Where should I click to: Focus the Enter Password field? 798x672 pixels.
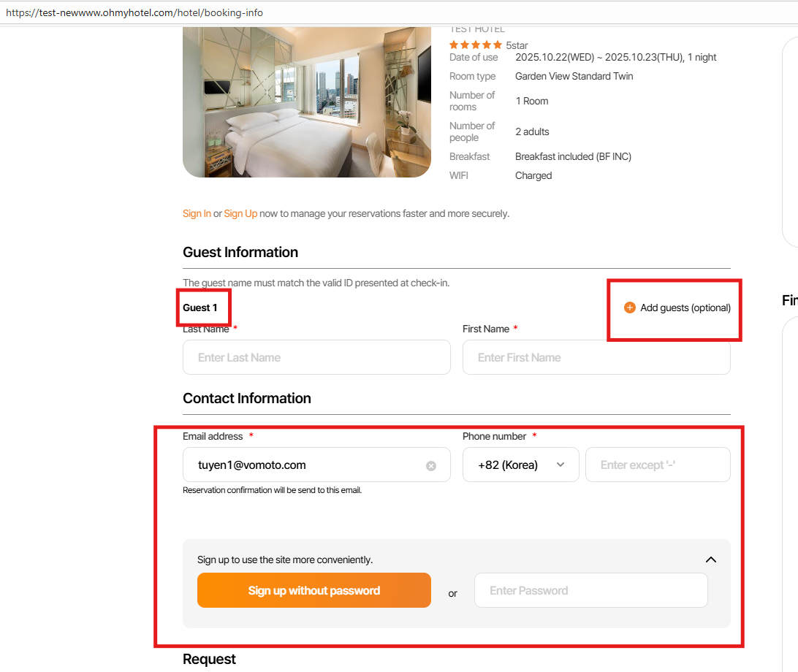590,590
